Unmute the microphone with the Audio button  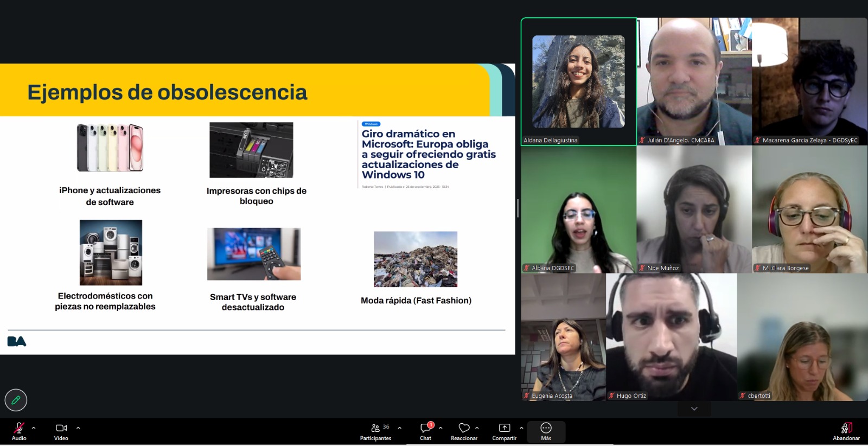(x=19, y=431)
